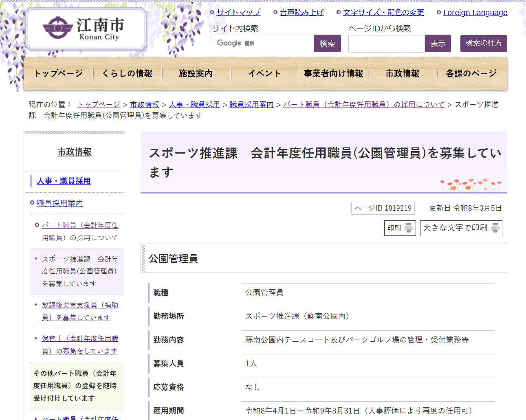The height and width of the screenshot is (420, 526).
Task: Switch to Foreign Language page
Action: click(475, 13)
